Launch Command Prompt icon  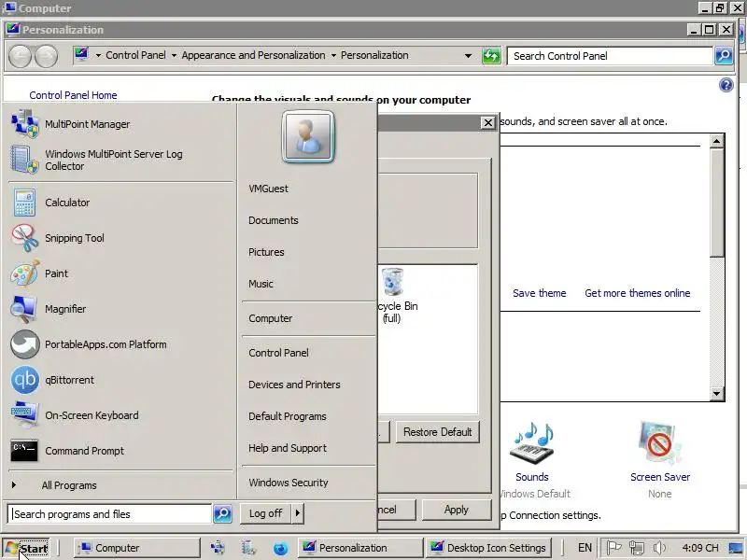[25, 451]
